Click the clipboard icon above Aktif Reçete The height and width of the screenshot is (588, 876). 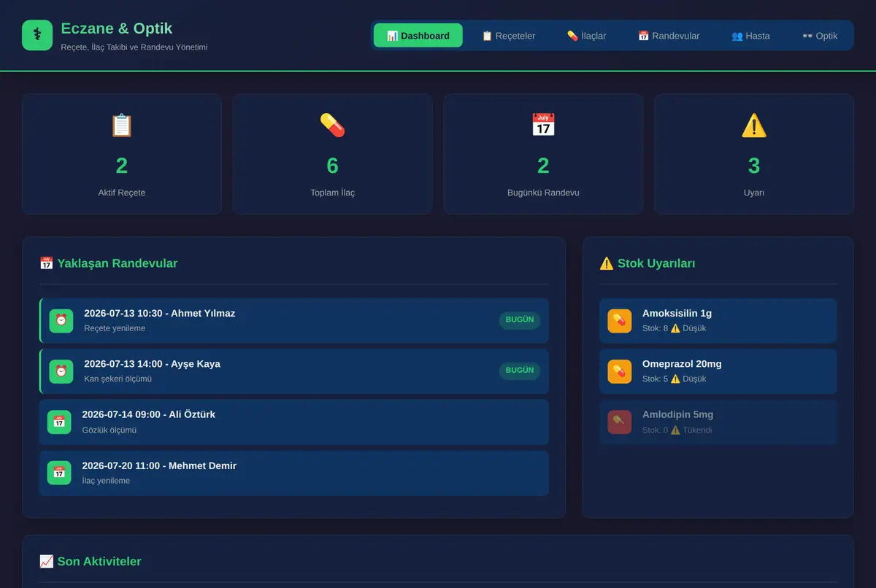click(x=122, y=125)
